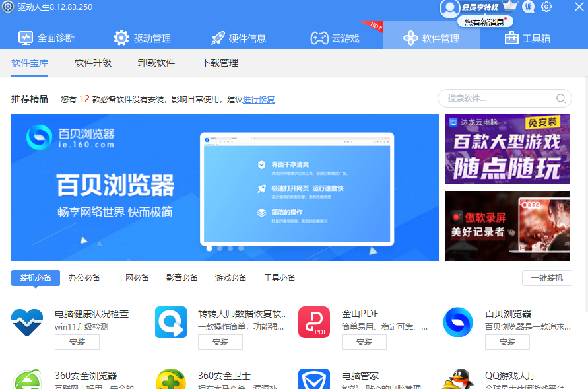The image size is (588, 389).
Task: Select 上网必备 category
Action: point(133,278)
